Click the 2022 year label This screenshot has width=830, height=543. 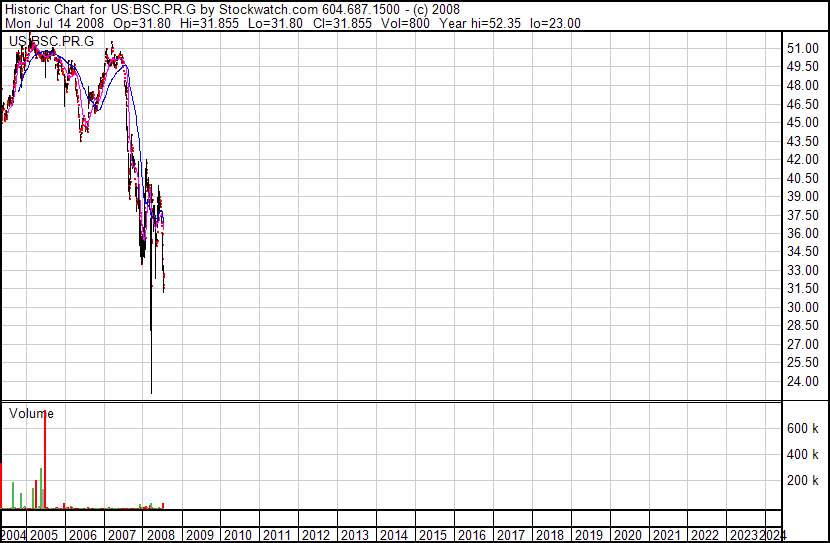(705, 535)
